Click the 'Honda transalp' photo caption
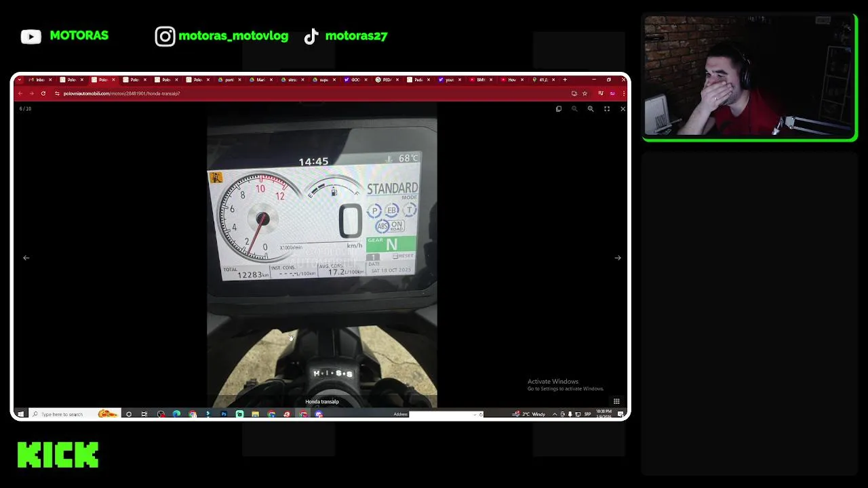This screenshot has width=868, height=488. coord(321,402)
